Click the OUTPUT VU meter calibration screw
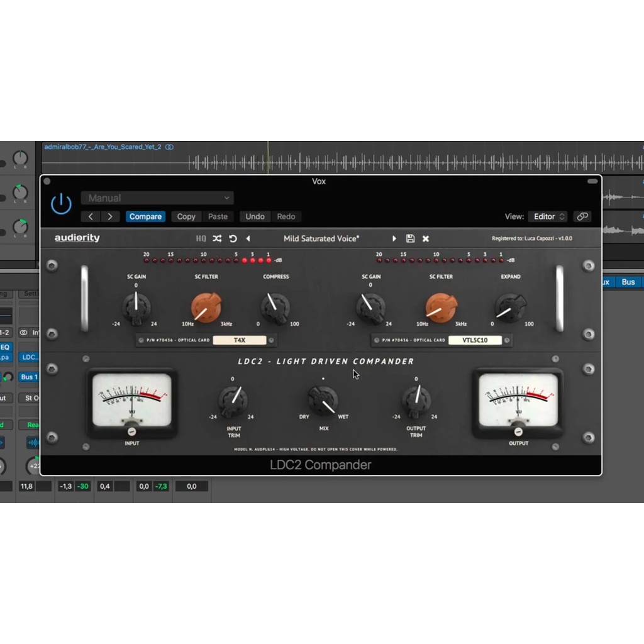The width and height of the screenshot is (644, 644). pyautogui.click(x=518, y=431)
